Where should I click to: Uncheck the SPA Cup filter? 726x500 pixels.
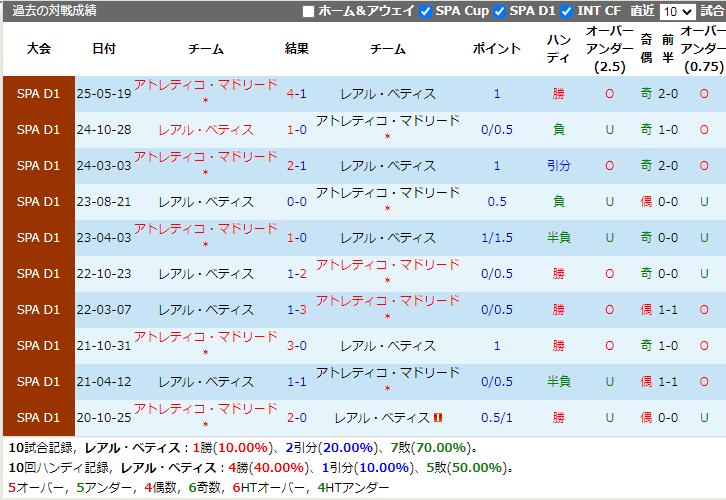click(426, 11)
